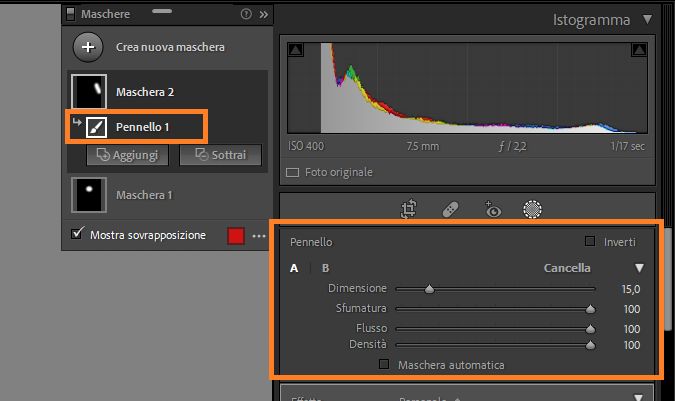Open overlay options three-dot menu
The width and height of the screenshot is (675, 401).
259,236
